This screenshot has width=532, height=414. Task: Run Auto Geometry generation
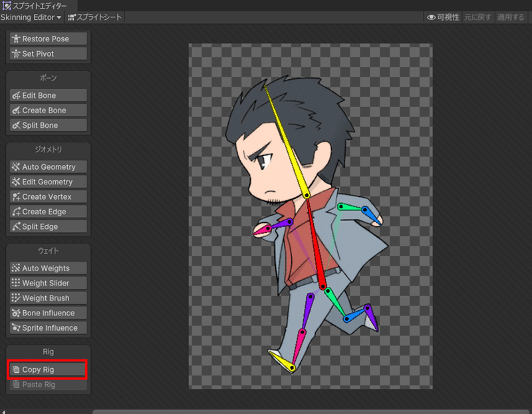48,167
